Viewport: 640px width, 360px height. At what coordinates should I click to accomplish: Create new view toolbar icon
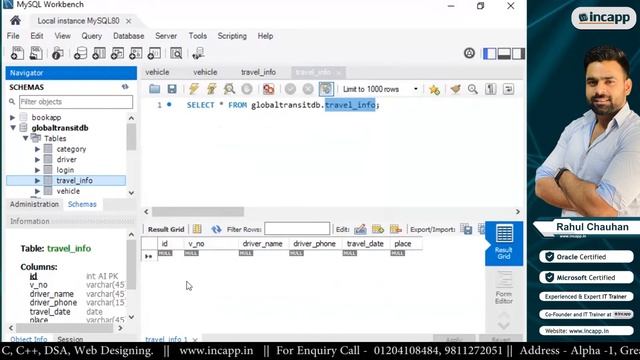point(118,53)
